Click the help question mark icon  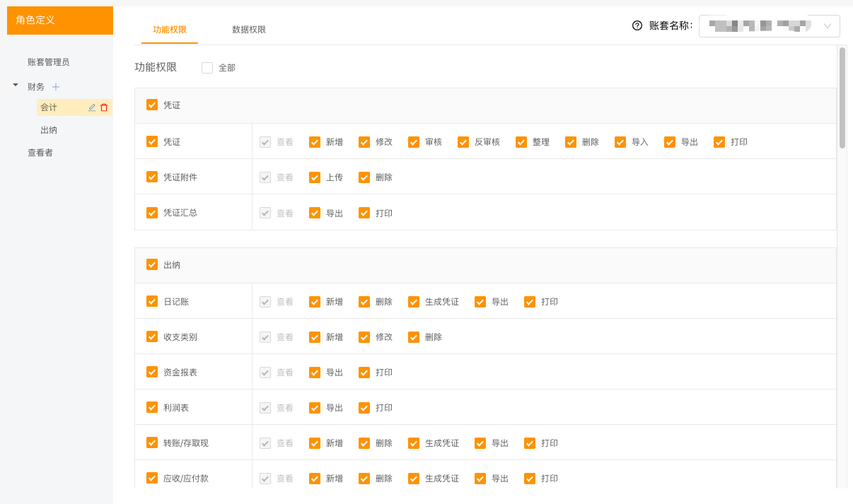pyautogui.click(x=637, y=25)
